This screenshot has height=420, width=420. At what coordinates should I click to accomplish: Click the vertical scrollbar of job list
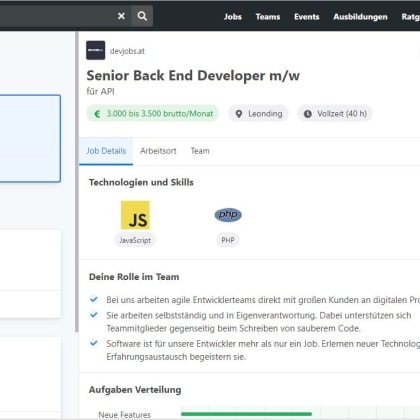point(77,182)
